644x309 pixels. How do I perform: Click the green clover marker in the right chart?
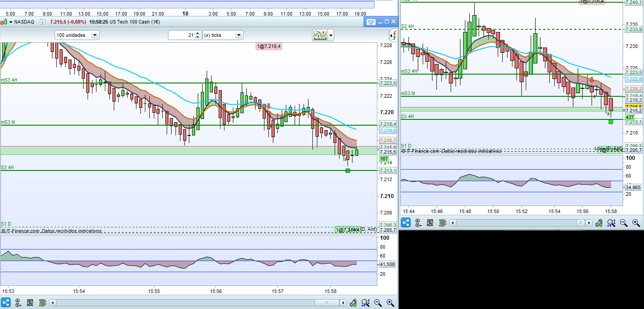[611, 122]
